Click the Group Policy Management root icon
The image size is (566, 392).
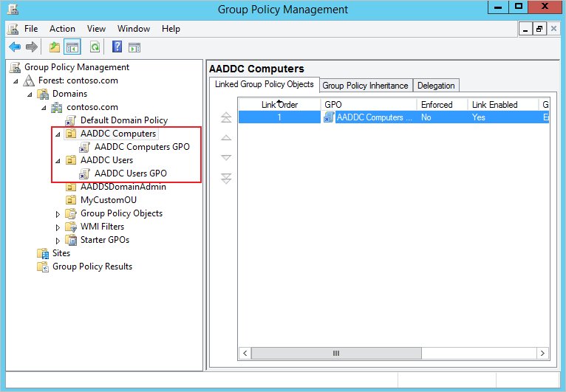click(x=16, y=67)
